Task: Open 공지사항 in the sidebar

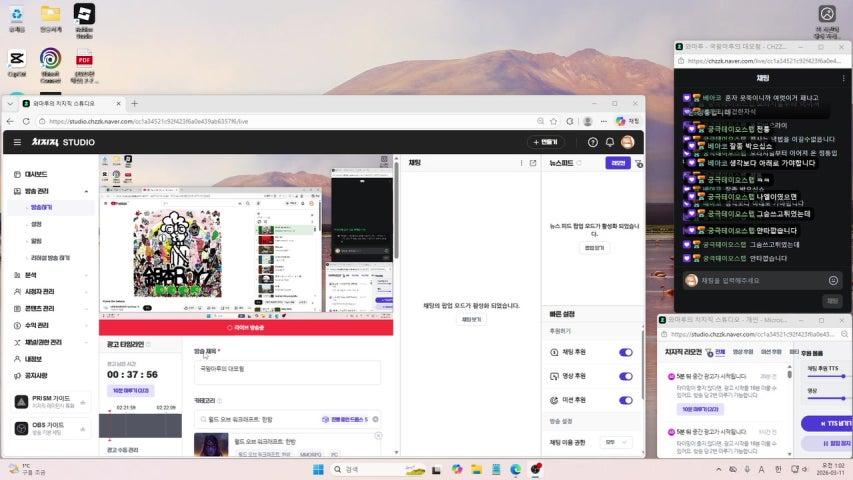Action: 36,376
